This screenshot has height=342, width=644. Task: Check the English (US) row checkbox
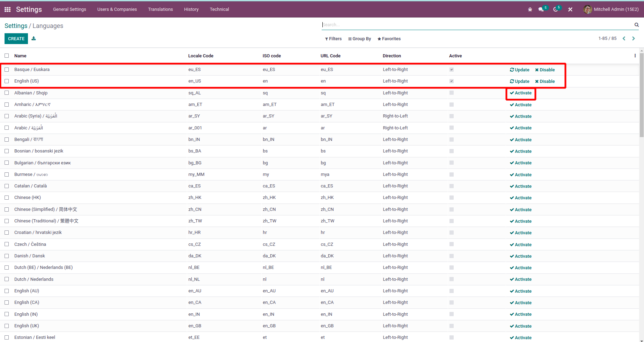pos(7,81)
